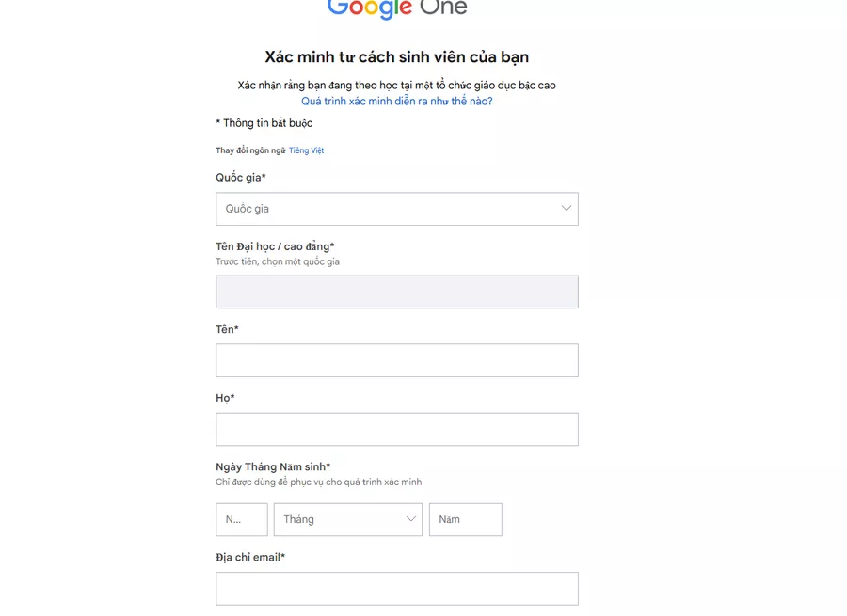
Task: Focus the Tên first name input field
Action: click(396, 360)
